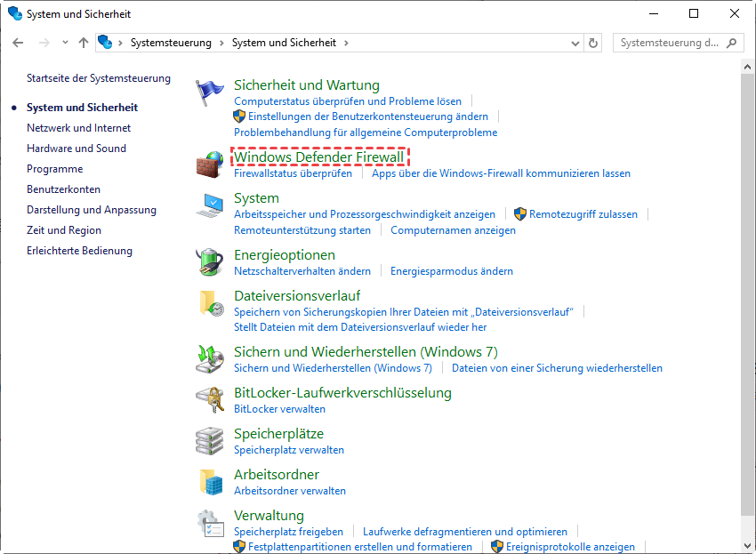Screen dimensions: 756x554
Task: Open the Arbeitsordner folder icon
Action: point(211,482)
